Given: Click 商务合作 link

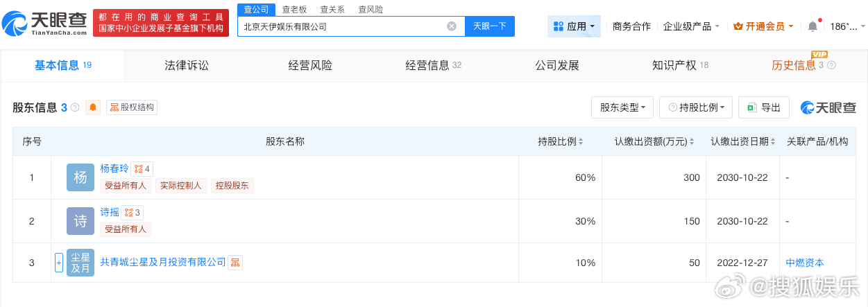Looking at the screenshot, I should pyautogui.click(x=631, y=26).
